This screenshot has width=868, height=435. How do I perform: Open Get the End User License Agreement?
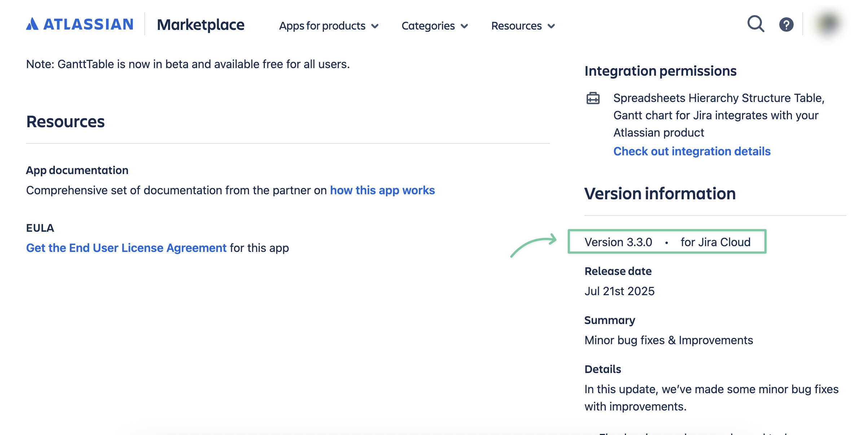point(126,248)
